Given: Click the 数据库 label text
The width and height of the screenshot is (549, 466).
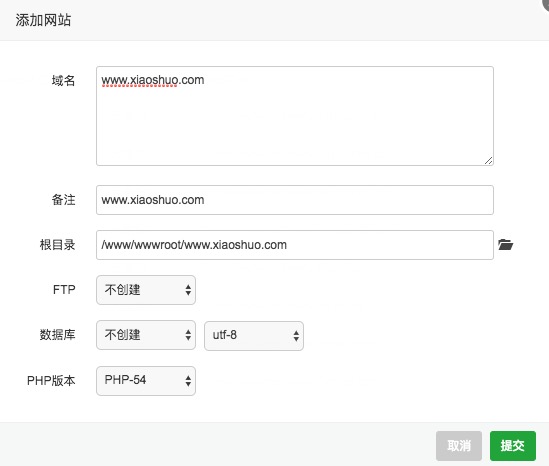Looking at the screenshot, I should click(x=57, y=335).
